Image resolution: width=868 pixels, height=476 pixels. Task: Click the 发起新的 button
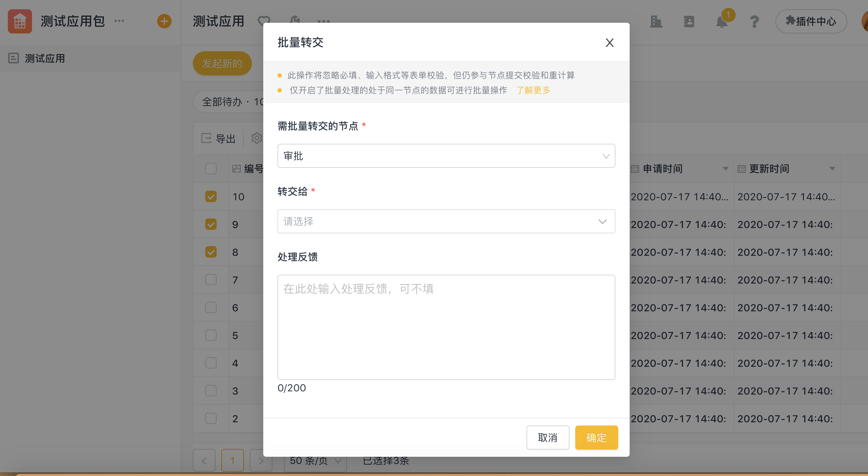pos(222,63)
